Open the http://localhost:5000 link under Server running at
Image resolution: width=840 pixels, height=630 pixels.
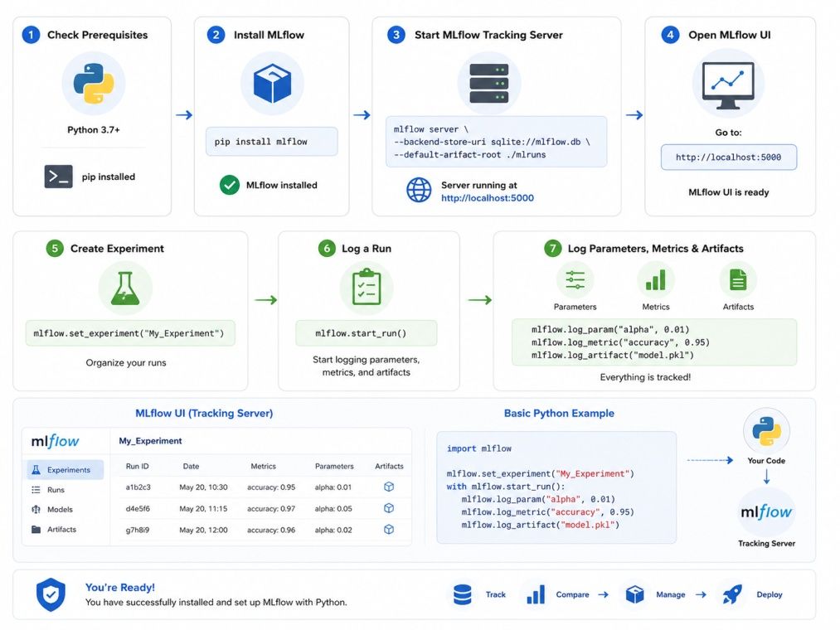(x=488, y=198)
